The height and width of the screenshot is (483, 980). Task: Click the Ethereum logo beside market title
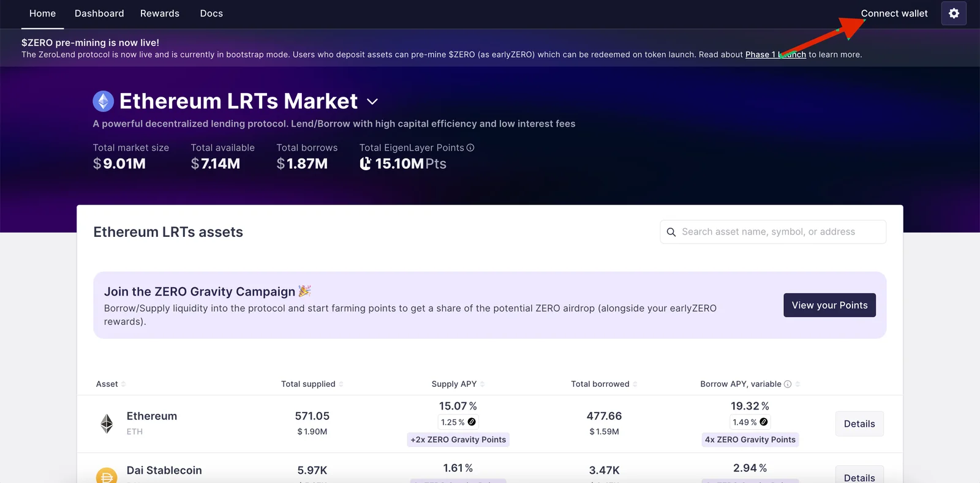[104, 101]
